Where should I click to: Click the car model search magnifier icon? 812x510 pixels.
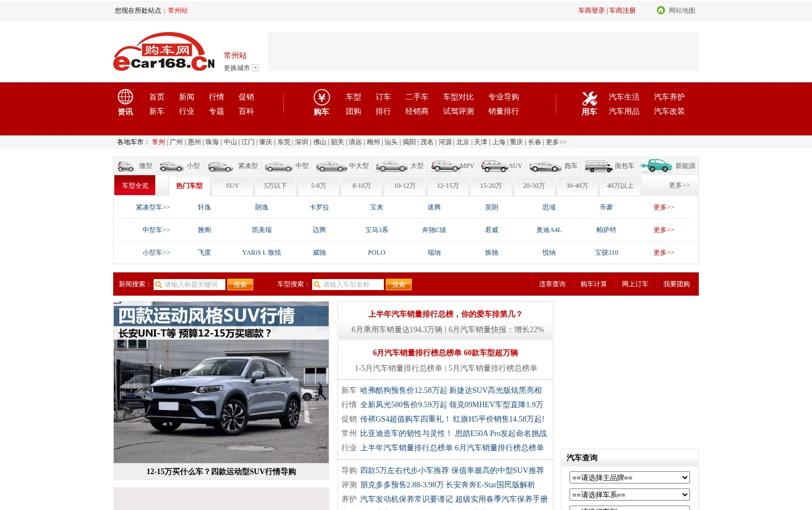pyautogui.click(x=317, y=285)
